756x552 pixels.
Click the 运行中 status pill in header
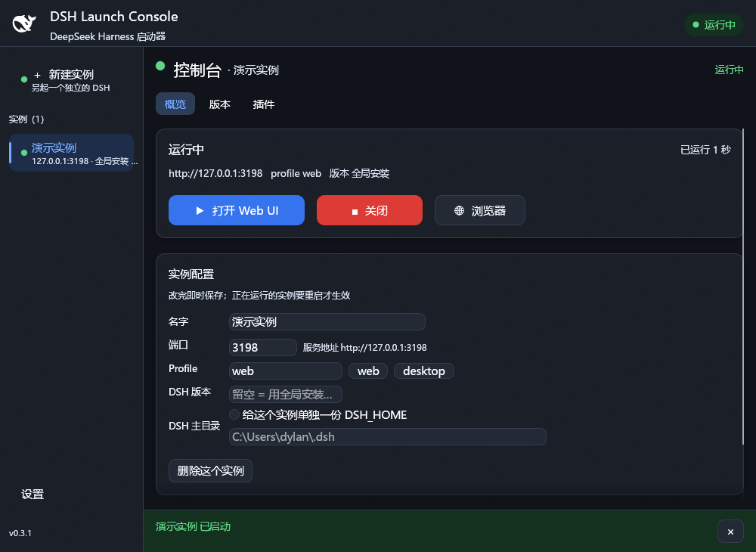click(714, 25)
